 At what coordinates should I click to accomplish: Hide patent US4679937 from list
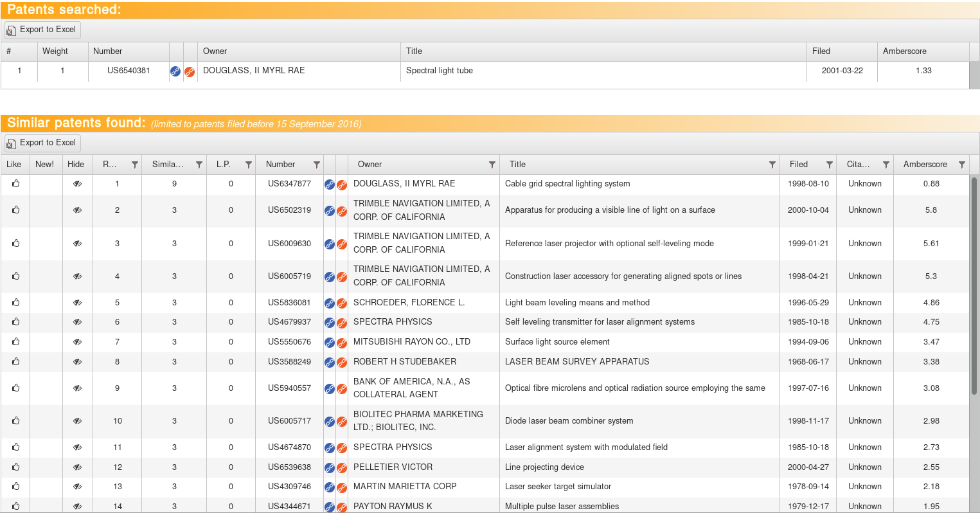(77, 322)
